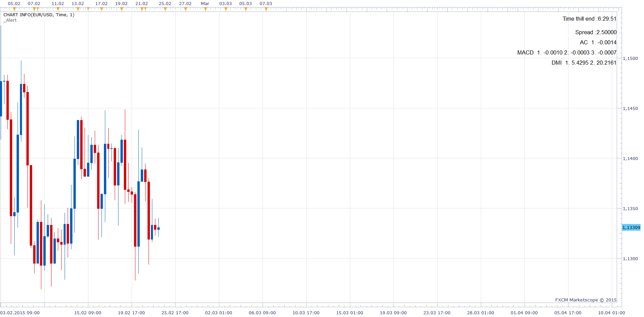Click the 1,1450 price axis label

(x=630, y=109)
